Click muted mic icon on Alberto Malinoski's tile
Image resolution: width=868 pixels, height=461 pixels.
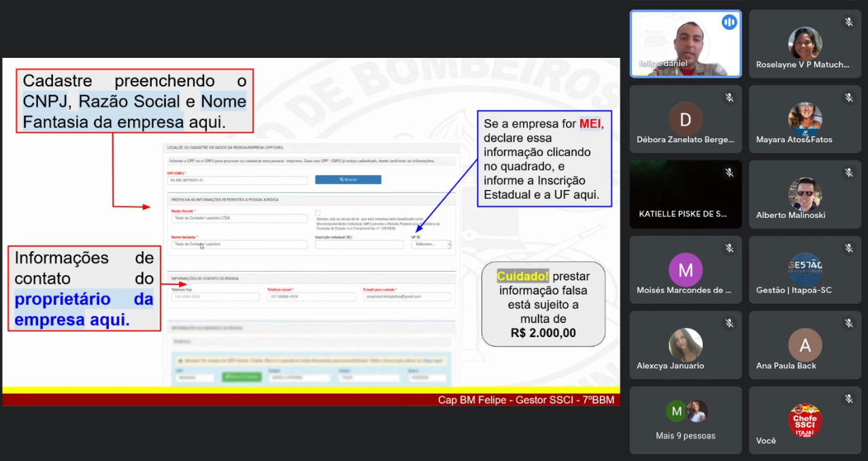coord(849,173)
